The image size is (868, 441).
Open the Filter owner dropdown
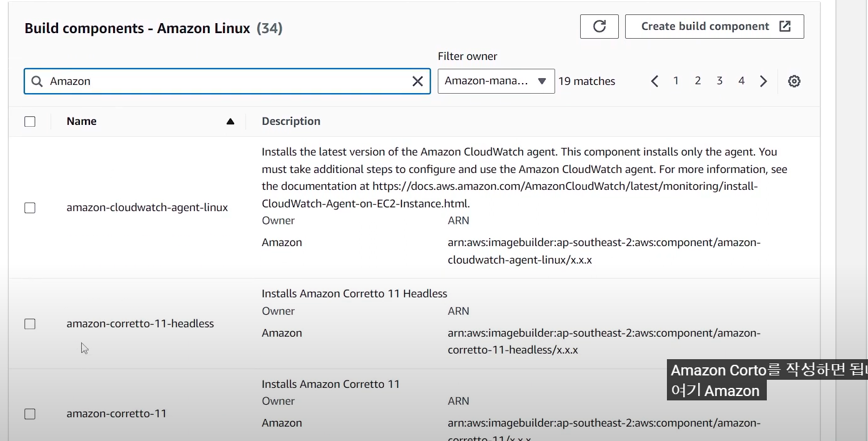(x=496, y=81)
